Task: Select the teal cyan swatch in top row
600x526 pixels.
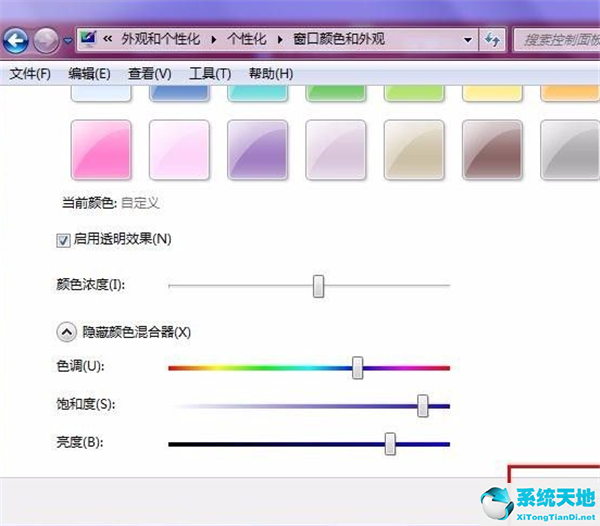Action: point(258,93)
